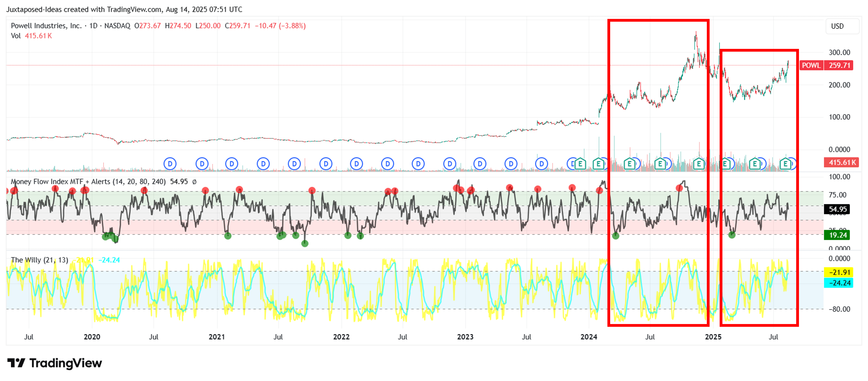Click the POWL price tag on the right scale
Image resolution: width=868 pixels, height=381 pixels.
coord(811,65)
